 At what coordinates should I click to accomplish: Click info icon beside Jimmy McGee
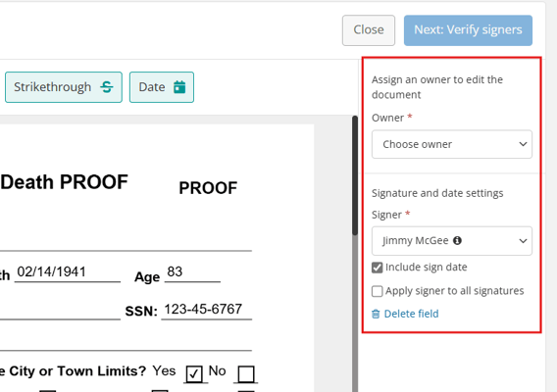tap(457, 241)
